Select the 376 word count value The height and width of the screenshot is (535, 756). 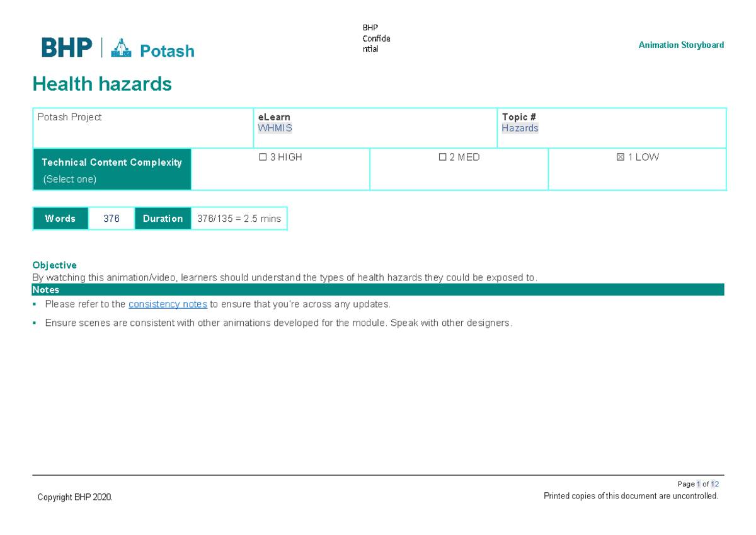pyautogui.click(x=112, y=219)
